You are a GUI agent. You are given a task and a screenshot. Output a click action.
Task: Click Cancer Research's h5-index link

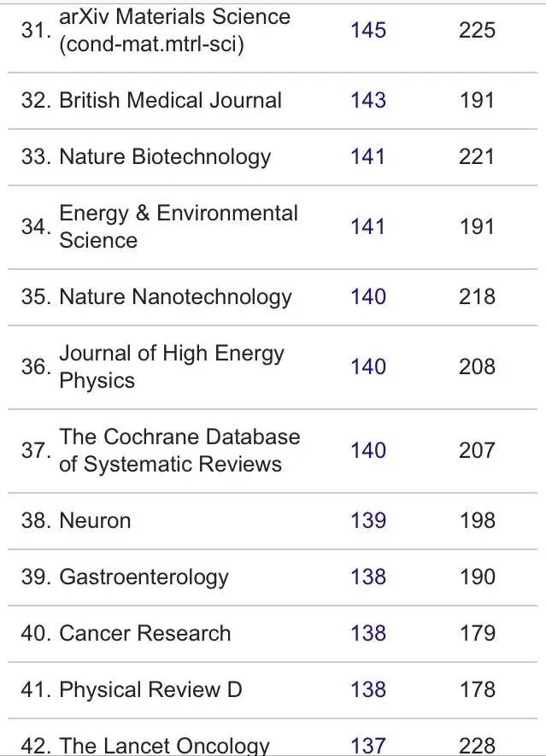pyautogui.click(x=368, y=634)
